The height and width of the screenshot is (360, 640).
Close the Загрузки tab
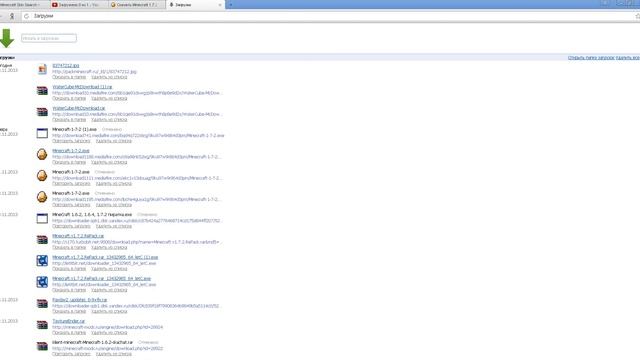tap(220, 5)
